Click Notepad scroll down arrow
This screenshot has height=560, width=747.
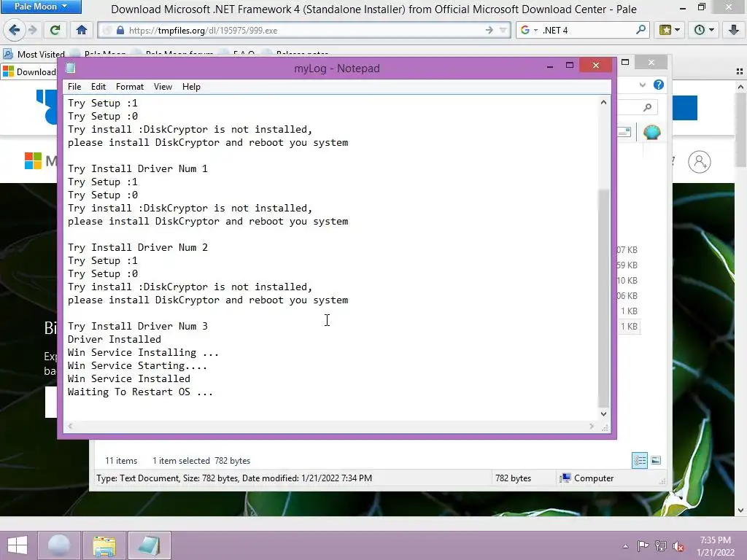pos(603,414)
